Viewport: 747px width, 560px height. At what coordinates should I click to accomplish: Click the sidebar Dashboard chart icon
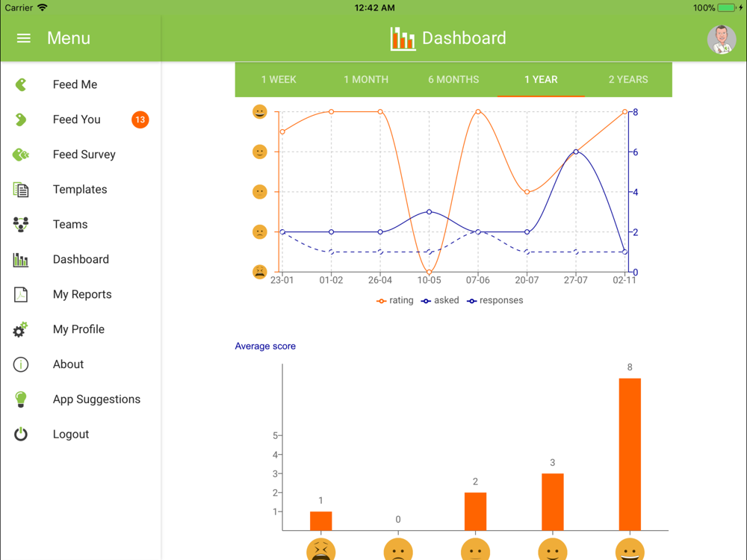tap(20, 260)
